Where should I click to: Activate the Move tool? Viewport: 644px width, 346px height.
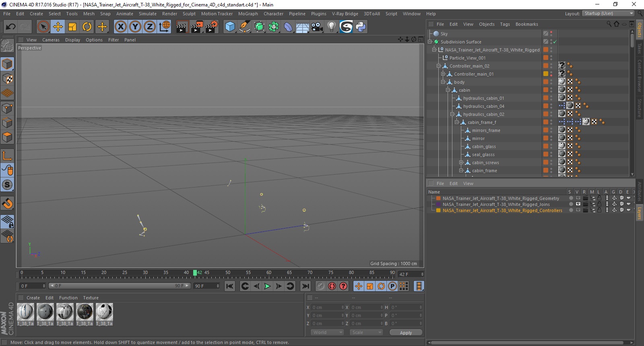[x=58, y=27]
